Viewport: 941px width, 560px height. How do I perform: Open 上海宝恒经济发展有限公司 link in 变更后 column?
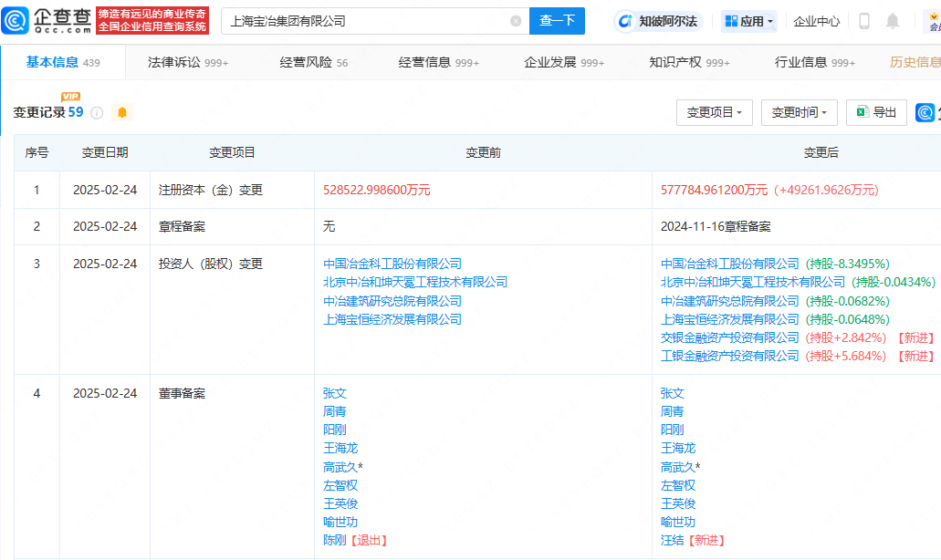[x=730, y=319]
